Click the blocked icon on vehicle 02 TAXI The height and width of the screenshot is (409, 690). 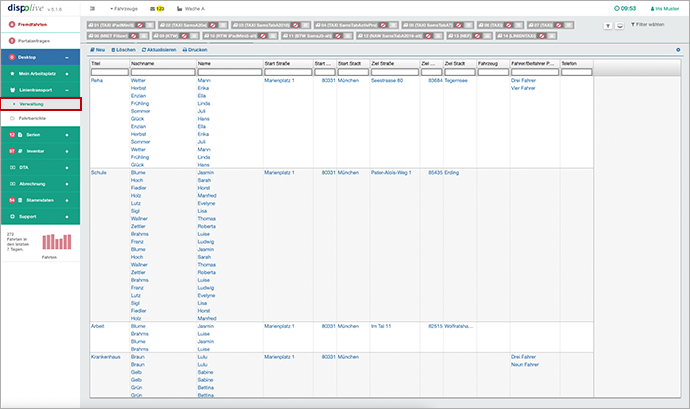tap(213, 26)
